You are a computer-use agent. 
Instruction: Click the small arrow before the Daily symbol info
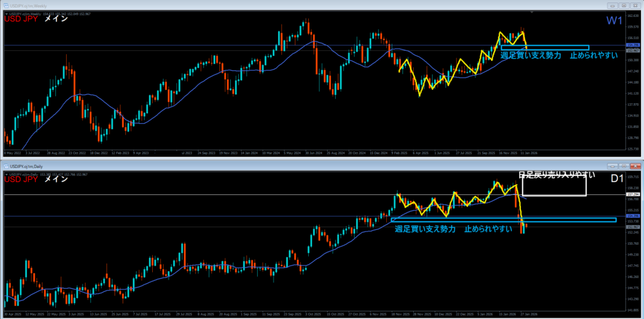point(6,173)
